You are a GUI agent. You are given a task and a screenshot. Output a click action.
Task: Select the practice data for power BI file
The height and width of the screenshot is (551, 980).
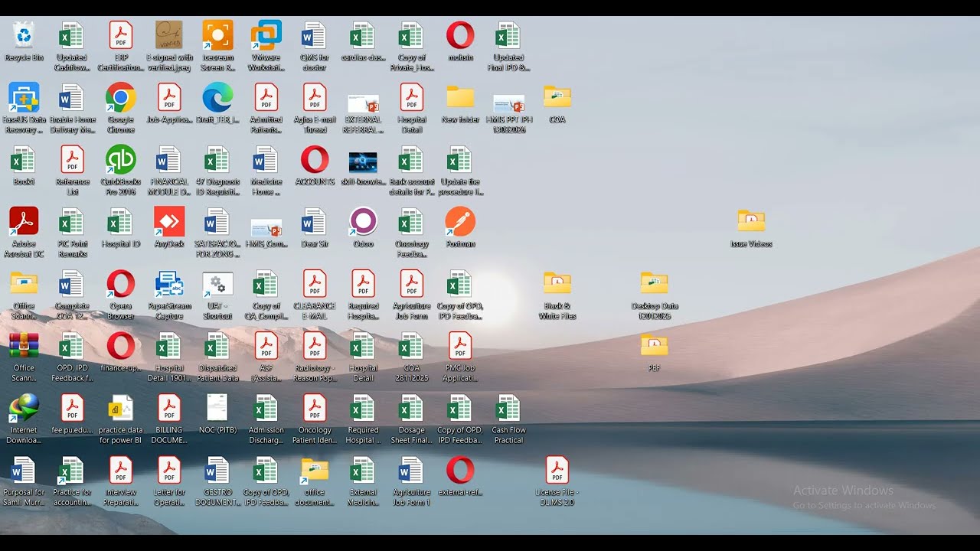(x=121, y=409)
